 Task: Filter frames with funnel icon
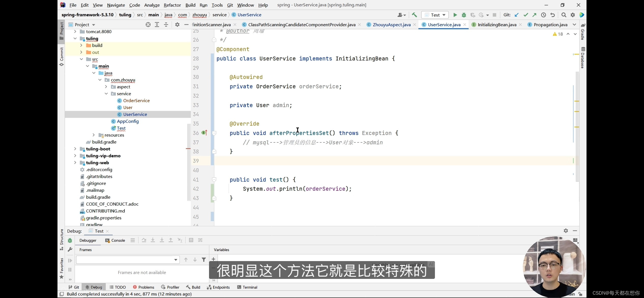(204, 260)
